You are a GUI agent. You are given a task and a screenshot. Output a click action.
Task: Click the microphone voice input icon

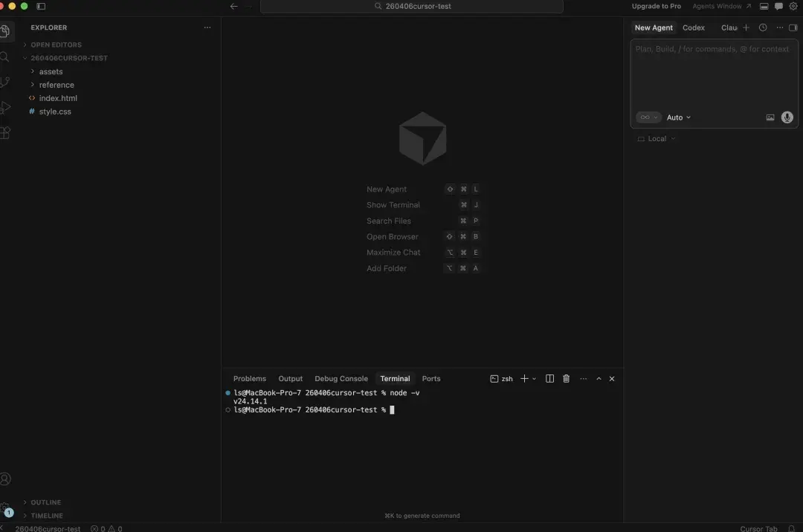point(787,117)
